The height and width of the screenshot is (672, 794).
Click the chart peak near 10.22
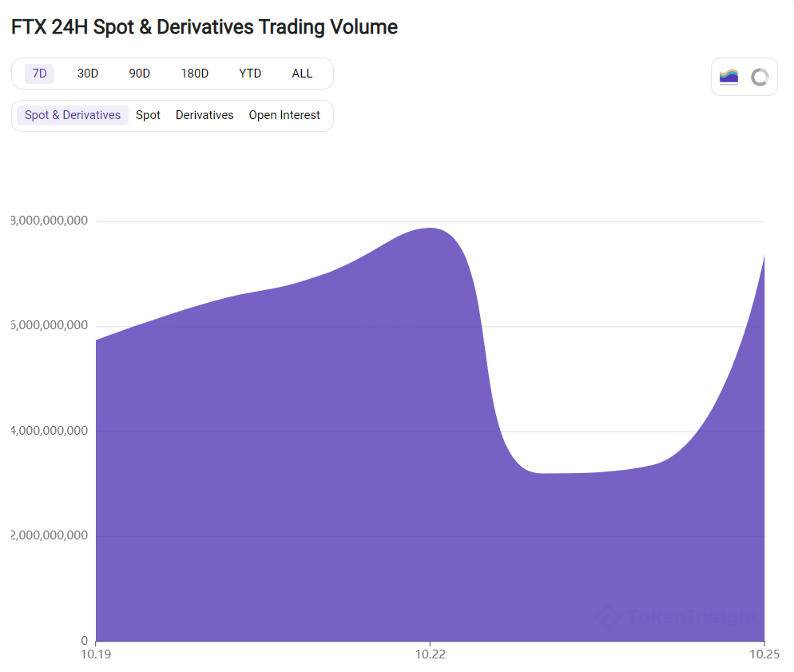[x=431, y=229]
